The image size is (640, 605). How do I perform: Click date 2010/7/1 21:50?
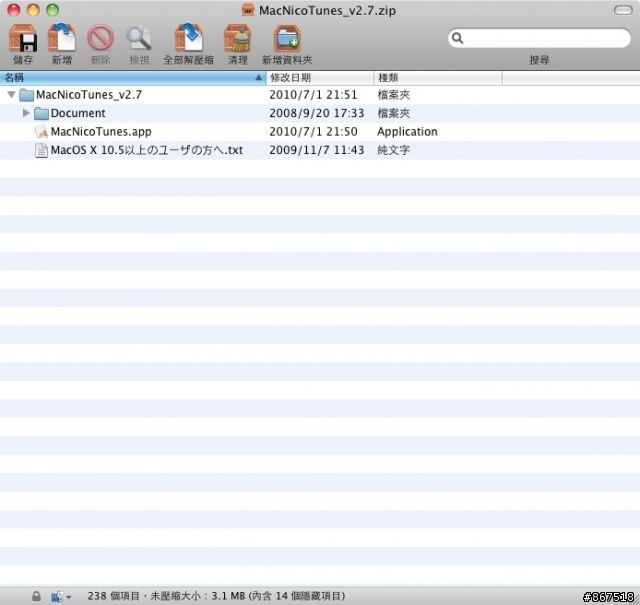(313, 131)
